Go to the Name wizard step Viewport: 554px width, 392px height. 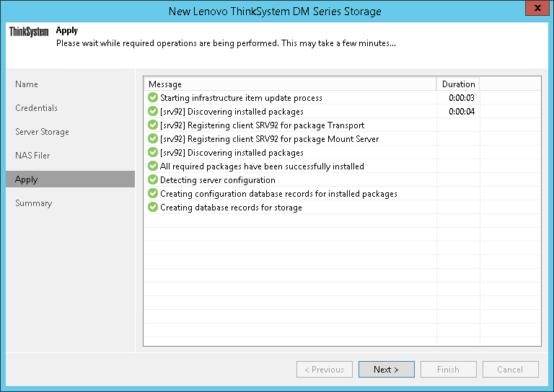pyautogui.click(x=27, y=84)
